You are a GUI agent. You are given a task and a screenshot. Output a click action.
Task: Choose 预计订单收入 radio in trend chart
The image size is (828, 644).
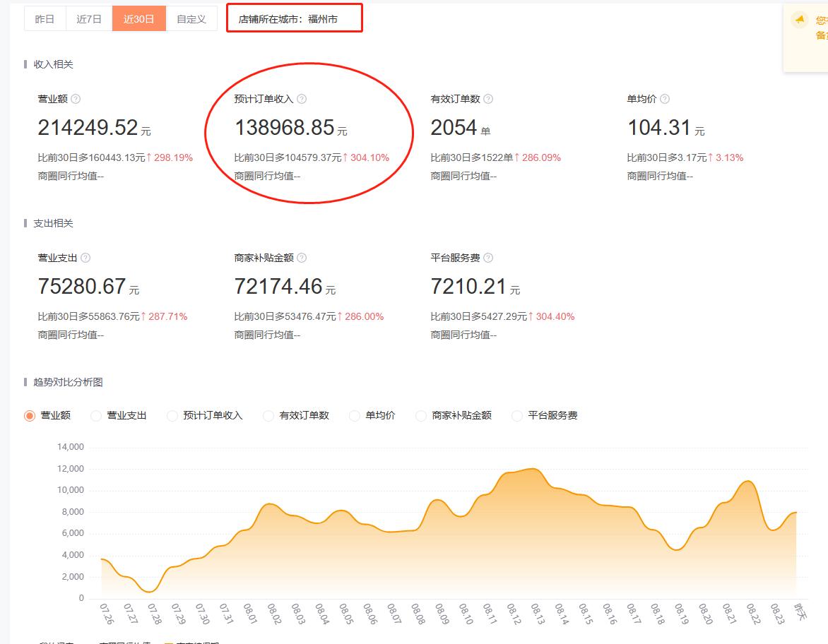coord(172,416)
